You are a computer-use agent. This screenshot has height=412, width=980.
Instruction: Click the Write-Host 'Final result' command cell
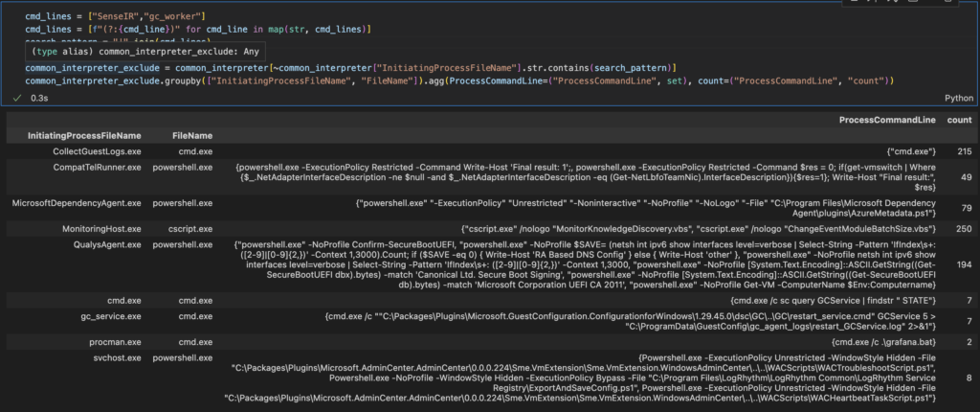coord(586,177)
